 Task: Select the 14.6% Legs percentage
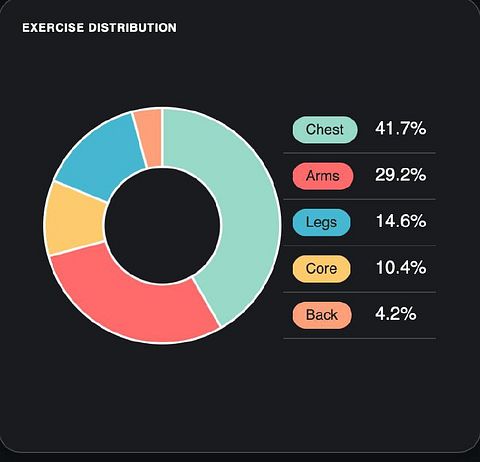(401, 221)
